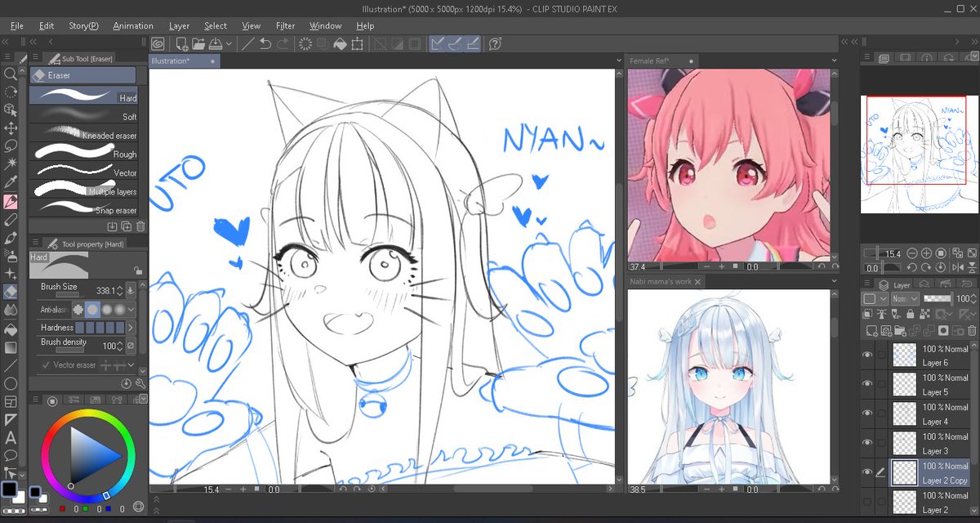
Task: Hide Layer 2 Copy with eye icon
Action: tap(867, 472)
